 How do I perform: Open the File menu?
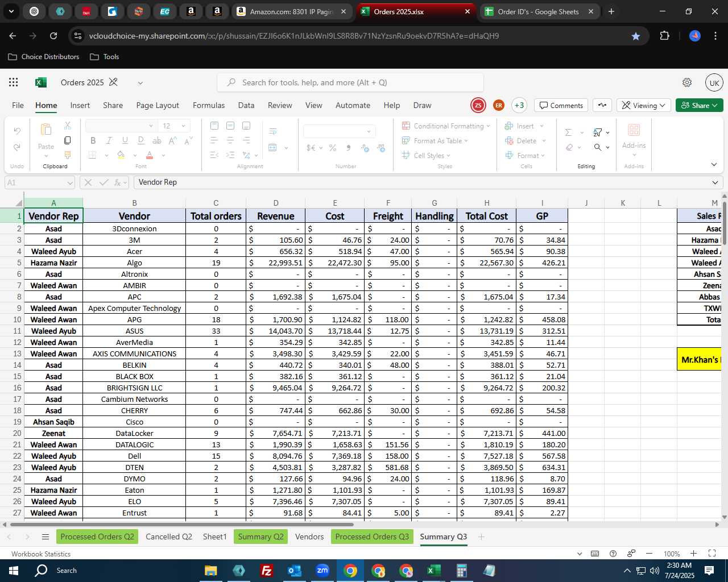[x=18, y=105]
